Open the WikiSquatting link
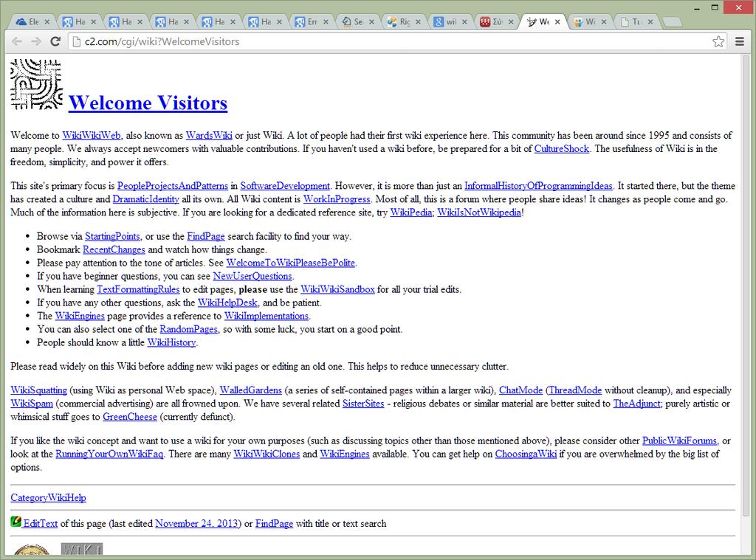Screen dimensions: 756x560 pyautogui.click(x=38, y=390)
